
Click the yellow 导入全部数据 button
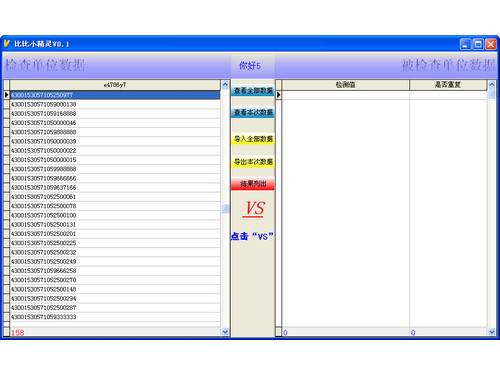point(253,139)
